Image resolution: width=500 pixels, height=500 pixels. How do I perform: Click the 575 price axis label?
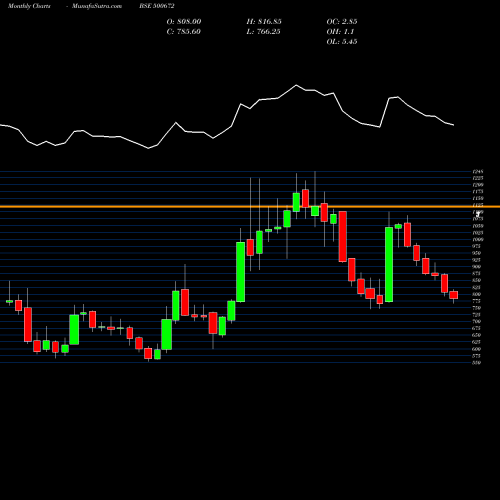coord(477,356)
